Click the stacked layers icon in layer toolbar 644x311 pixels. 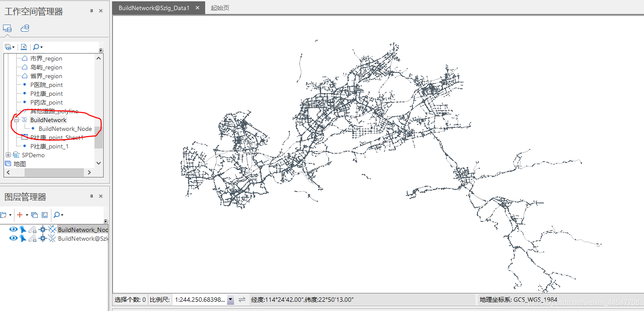35,215
